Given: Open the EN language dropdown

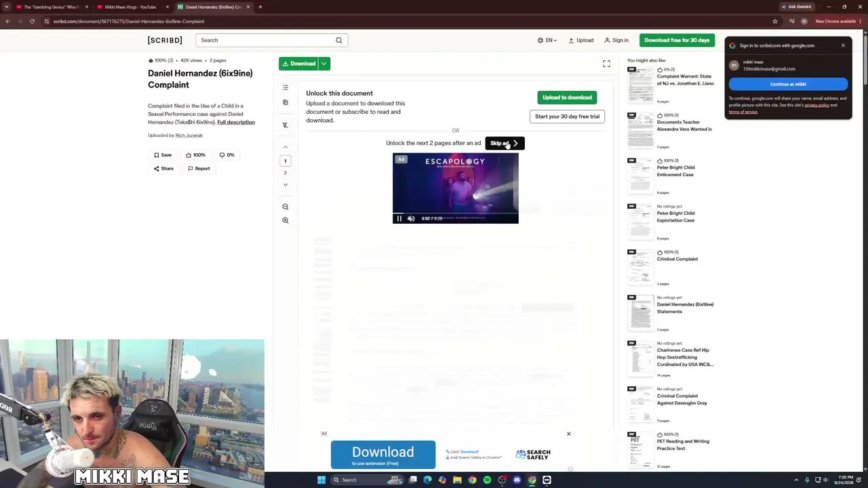Looking at the screenshot, I should [547, 40].
